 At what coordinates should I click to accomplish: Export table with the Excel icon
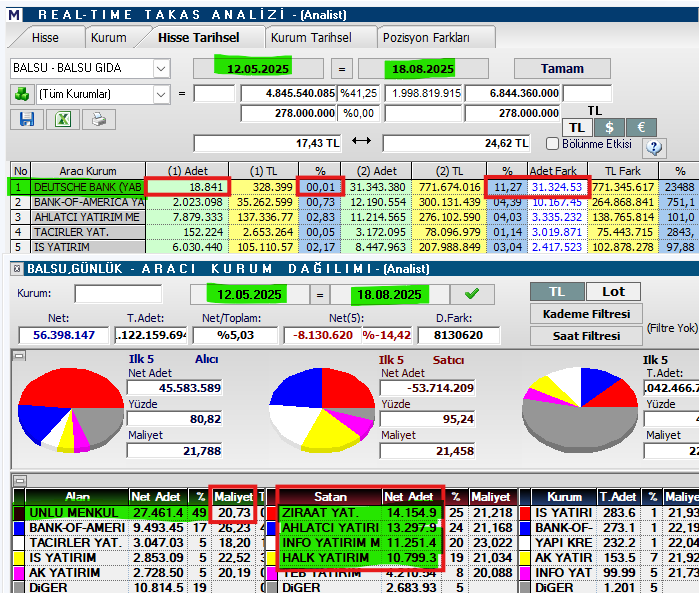tap(63, 119)
